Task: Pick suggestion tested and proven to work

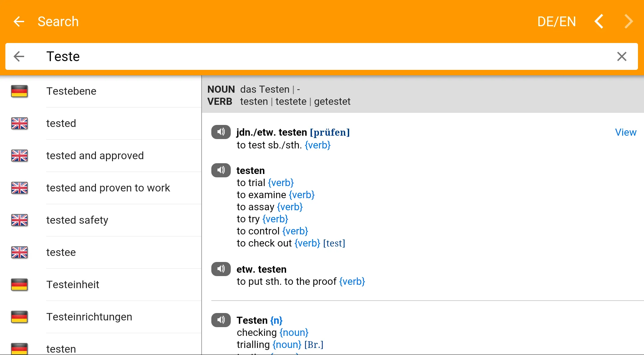Action: click(108, 188)
